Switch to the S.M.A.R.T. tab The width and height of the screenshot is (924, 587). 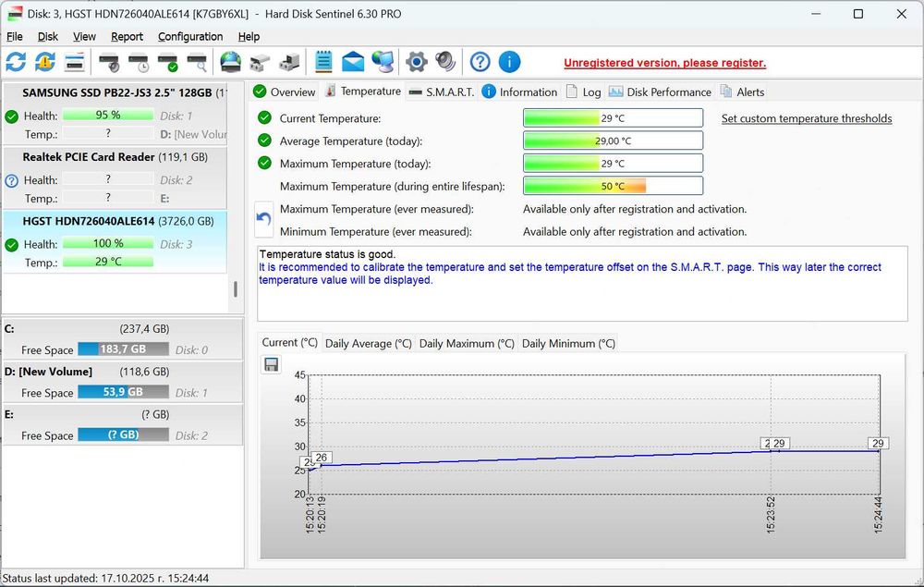pyautogui.click(x=442, y=92)
